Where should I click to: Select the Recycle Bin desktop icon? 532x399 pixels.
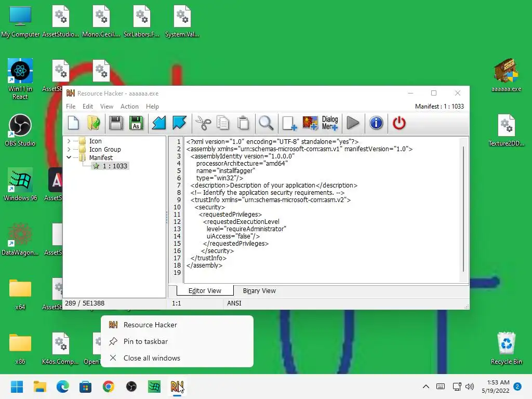point(506,348)
